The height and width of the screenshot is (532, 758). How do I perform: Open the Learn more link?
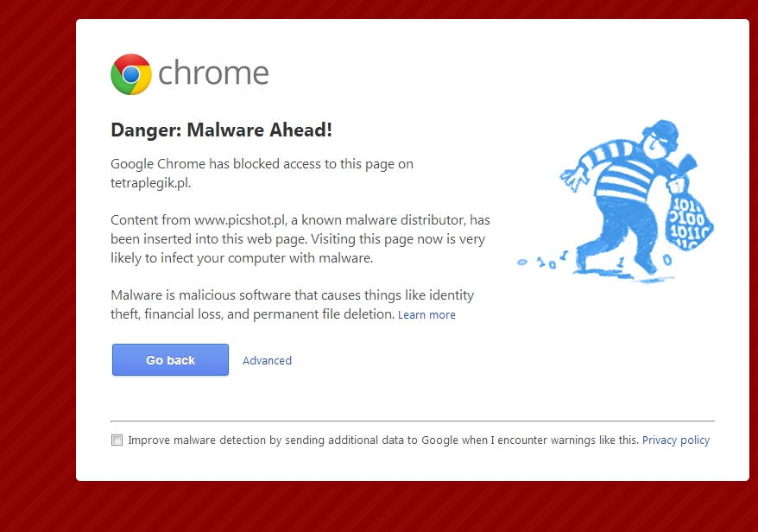(426, 315)
